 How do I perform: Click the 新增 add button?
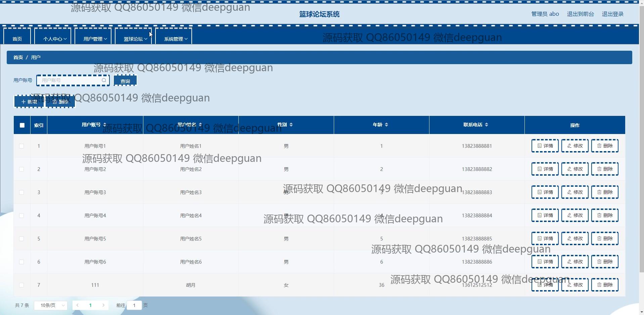tap(29, 102)
